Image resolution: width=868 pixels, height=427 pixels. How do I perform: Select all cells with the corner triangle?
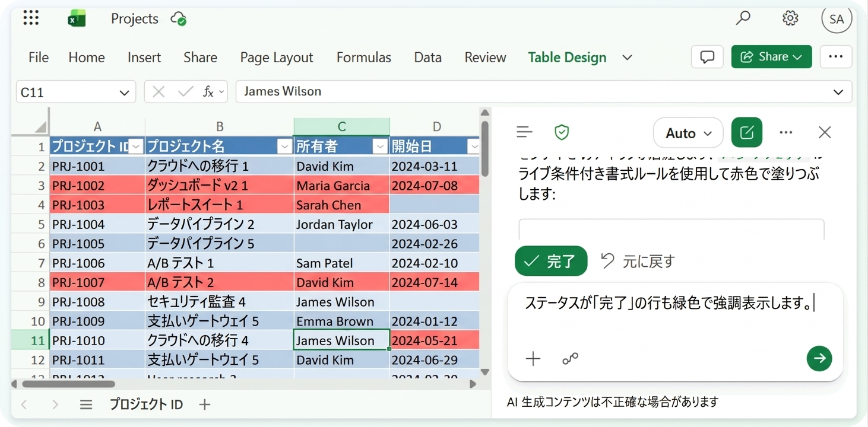tap(40, 127)
